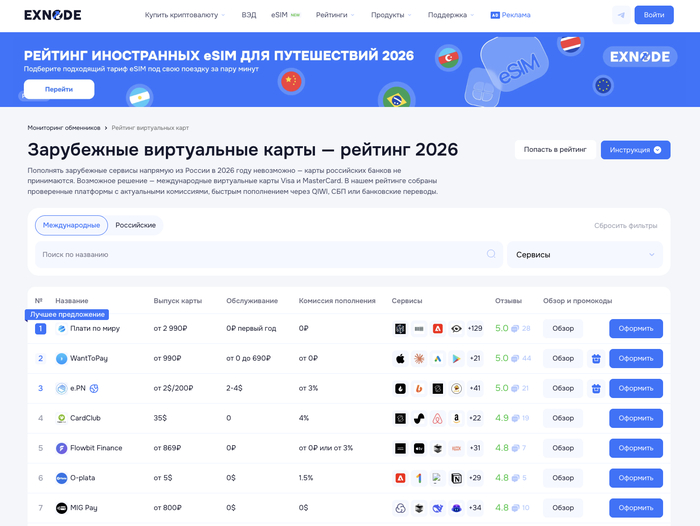The height and width of the screenshot is (526, 700).
Task: Click the O-plata logo icon
Action: [62, 478]
